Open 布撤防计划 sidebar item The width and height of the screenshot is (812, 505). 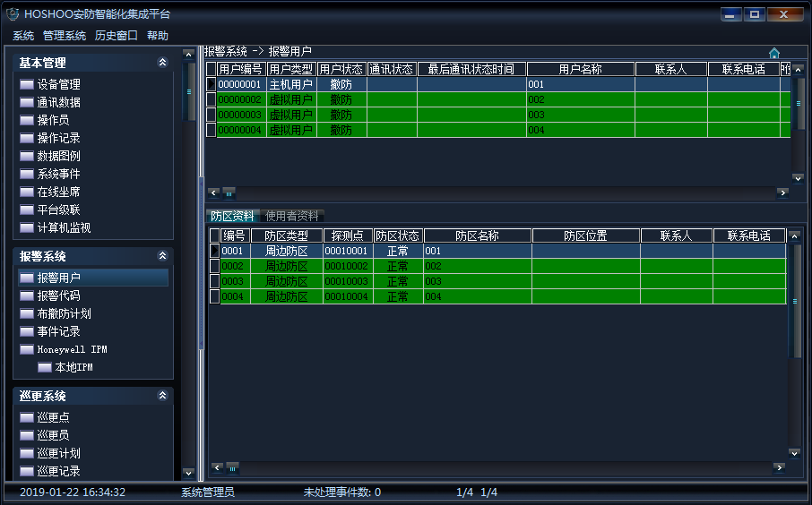[64, 313]
